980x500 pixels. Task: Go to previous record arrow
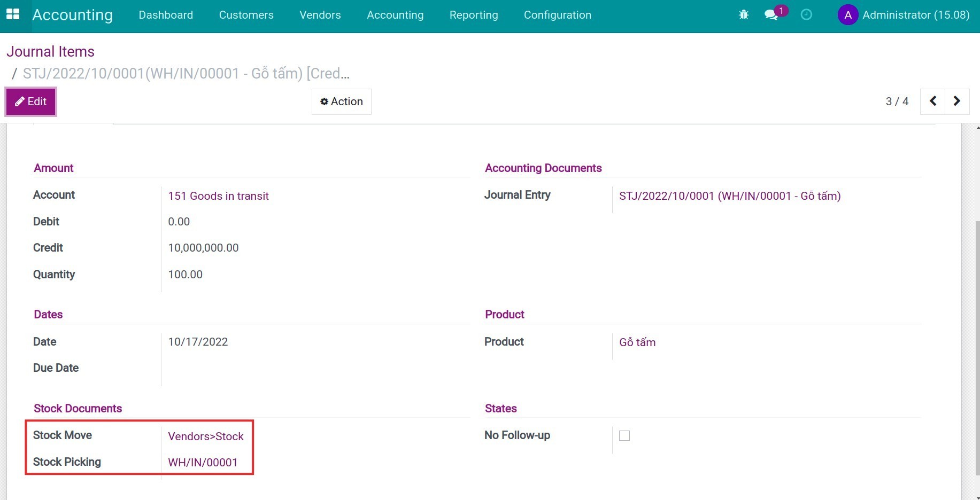pos(933,101)
